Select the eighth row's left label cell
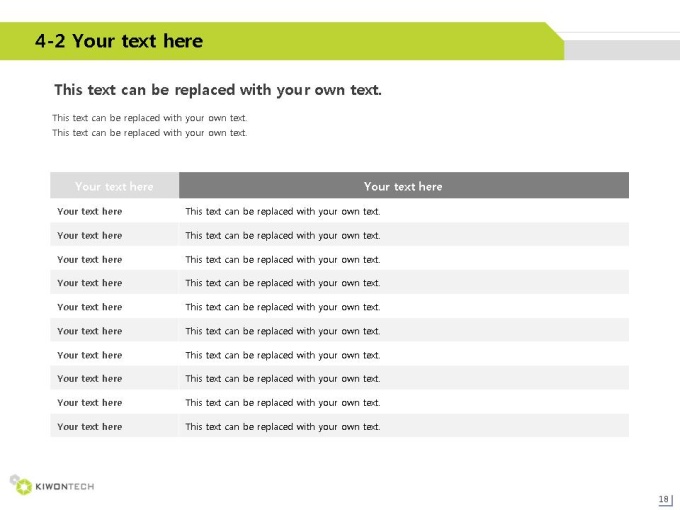The image size is (680, 510). click(114, 378)
